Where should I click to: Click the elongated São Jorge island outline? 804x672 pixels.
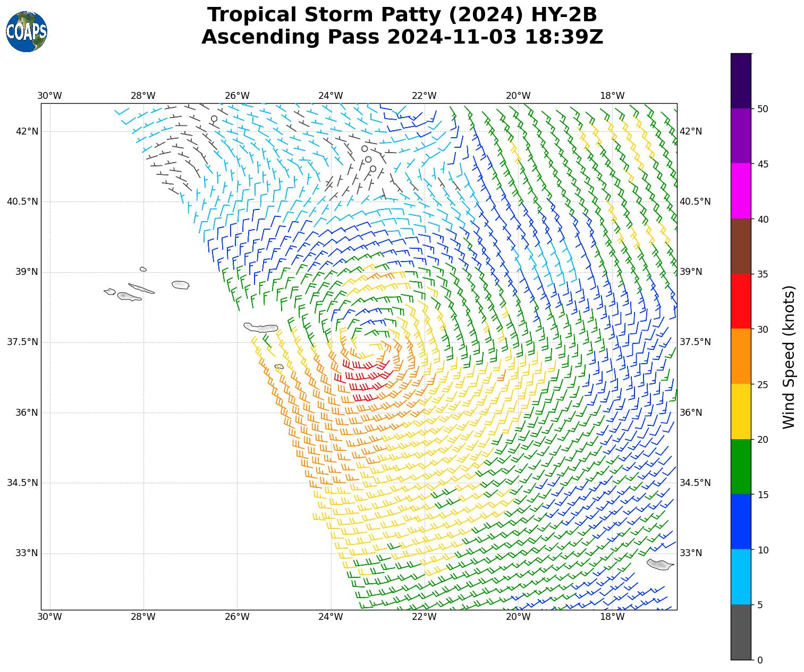(x=141, y=289)
